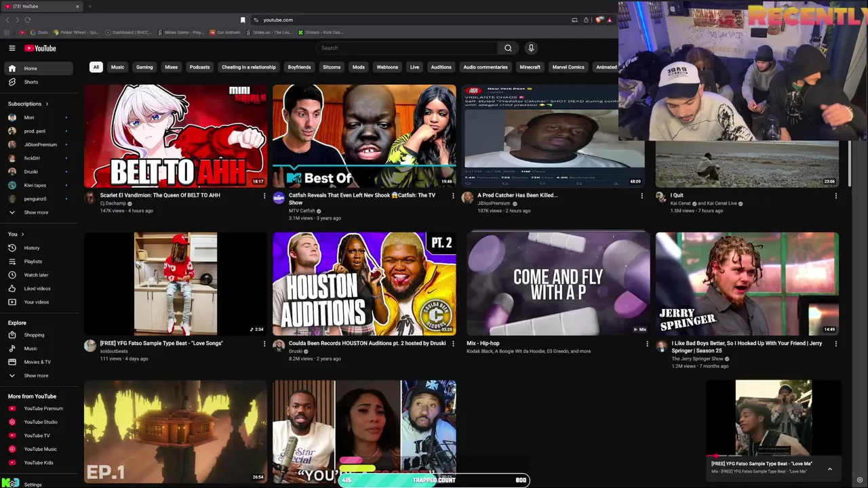Open Movies & TV in Explore
This screenshot has width=868, height=488.
coord(38,362)
